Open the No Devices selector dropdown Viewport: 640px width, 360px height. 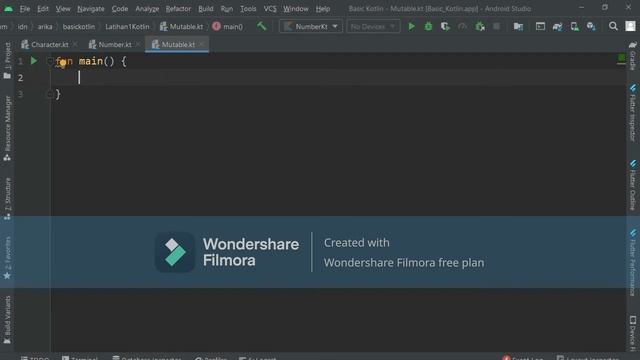point(373,27)
